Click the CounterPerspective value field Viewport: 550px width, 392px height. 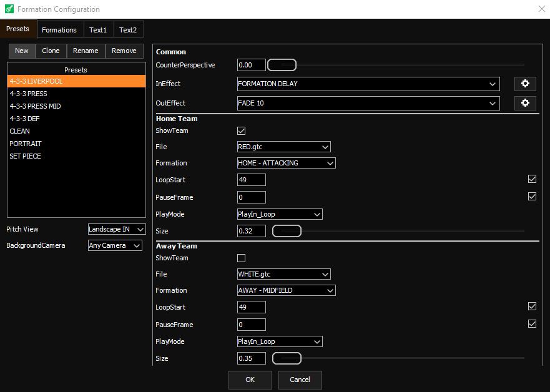[x=252, y=65]
